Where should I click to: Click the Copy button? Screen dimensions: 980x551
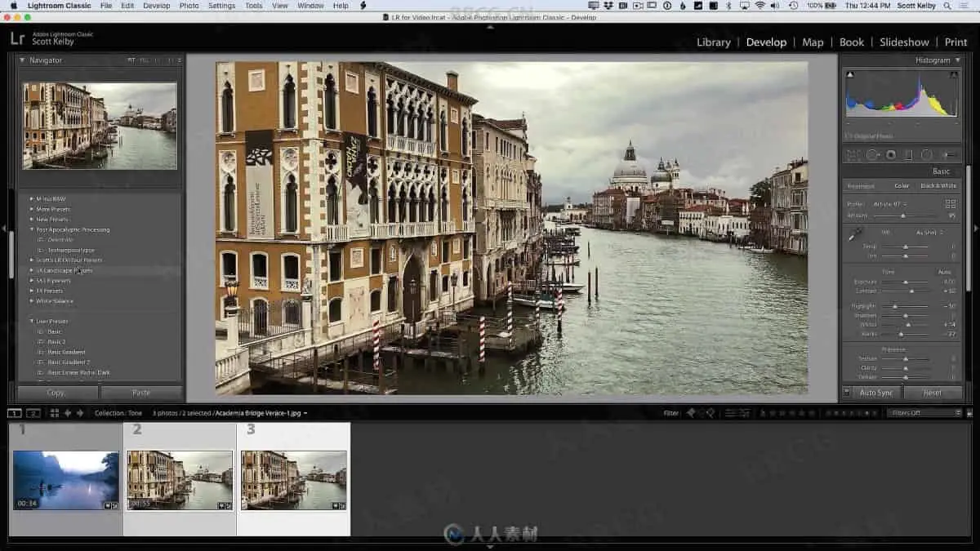coord(56,393)
